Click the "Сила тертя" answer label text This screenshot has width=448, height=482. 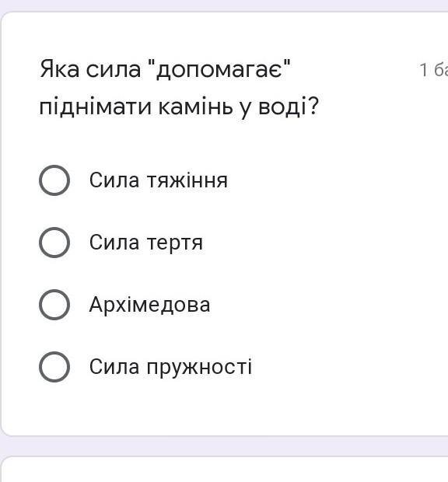coord(146,243)
